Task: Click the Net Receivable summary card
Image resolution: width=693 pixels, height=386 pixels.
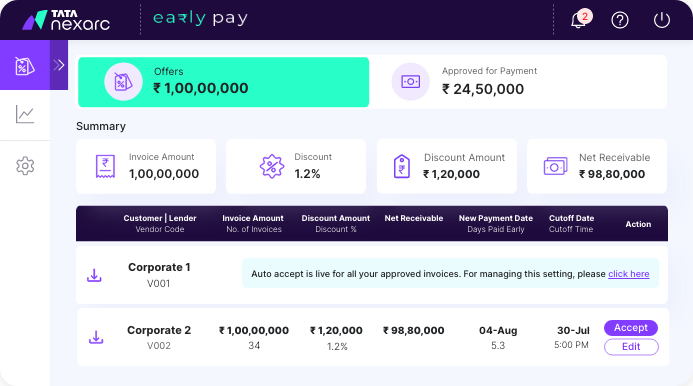Action: 597,166
